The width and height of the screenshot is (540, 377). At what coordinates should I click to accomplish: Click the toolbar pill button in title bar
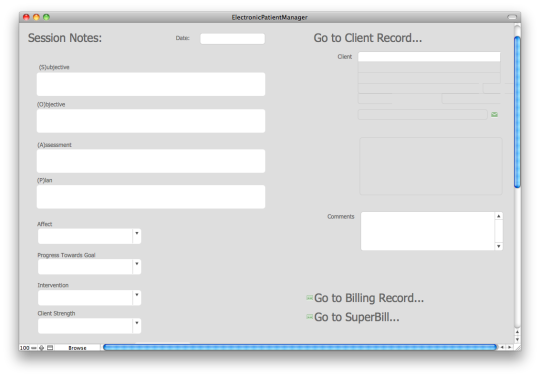(x=512, y=17)
